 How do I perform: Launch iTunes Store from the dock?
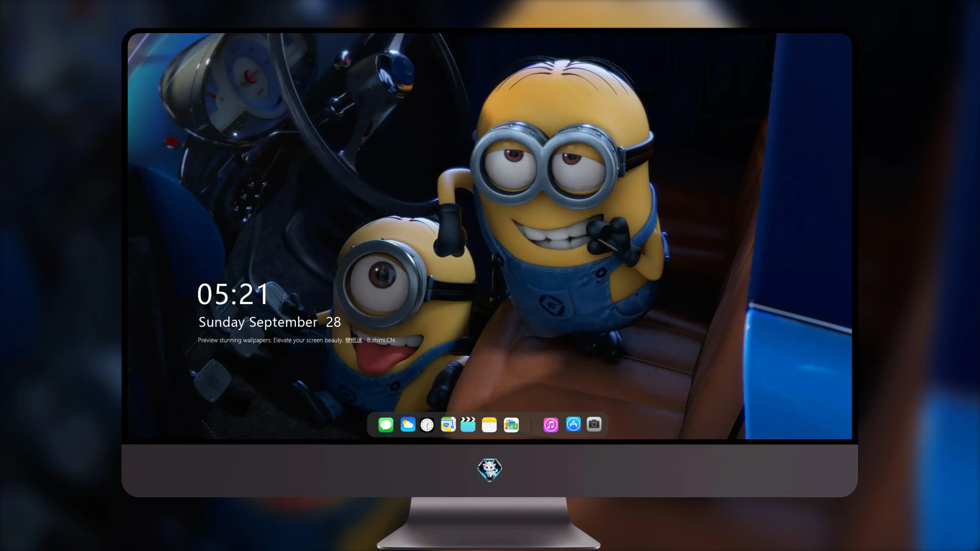point(551,425)
